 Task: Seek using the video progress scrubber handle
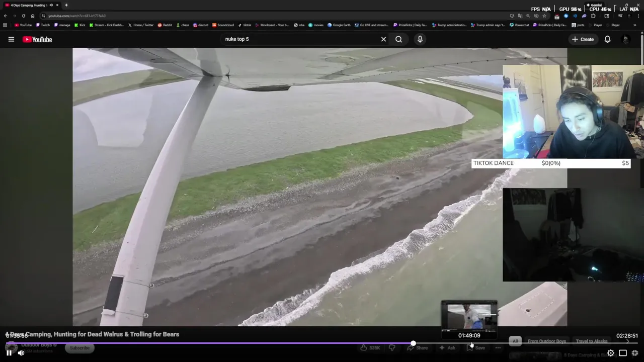coord(413,343)
